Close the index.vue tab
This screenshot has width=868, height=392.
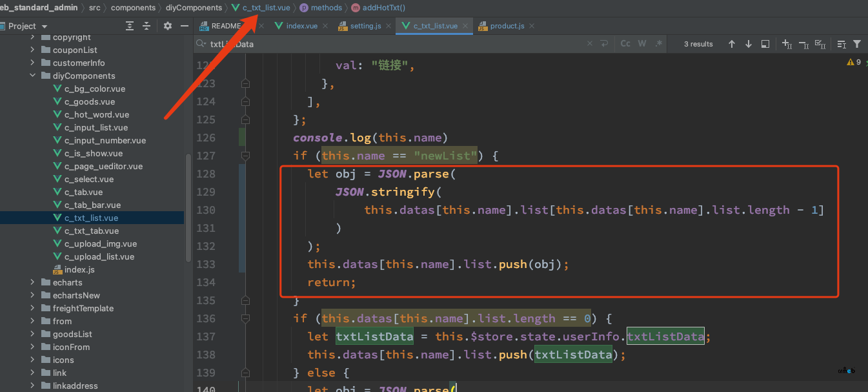325,26
